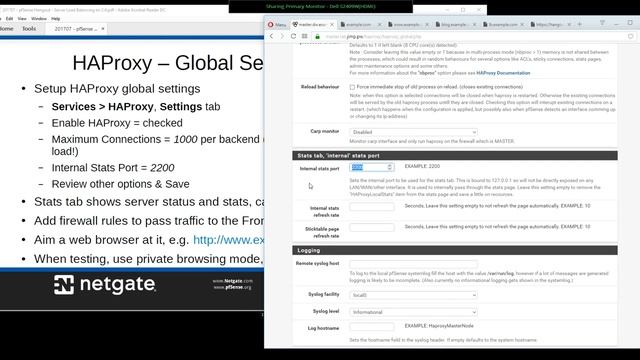Click 'EXAMPLE: 2200' hint text
This screenshot has width=640, height=360.
(422, 167)
